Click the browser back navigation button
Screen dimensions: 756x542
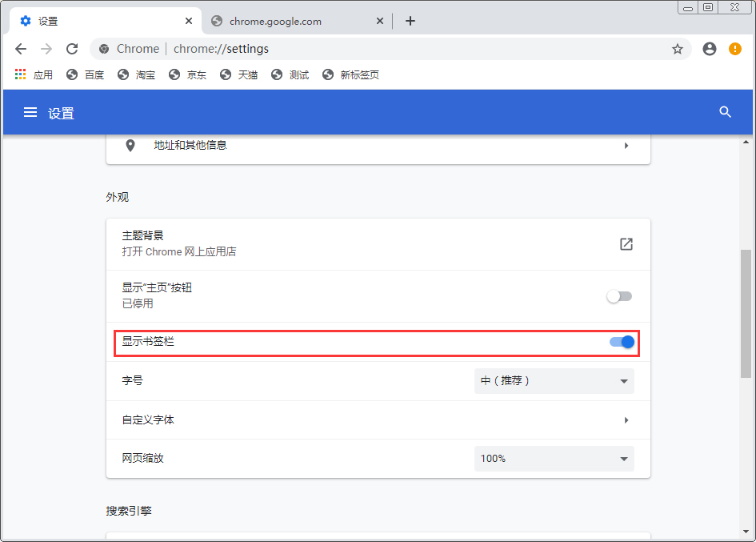(x=21, y=48)
